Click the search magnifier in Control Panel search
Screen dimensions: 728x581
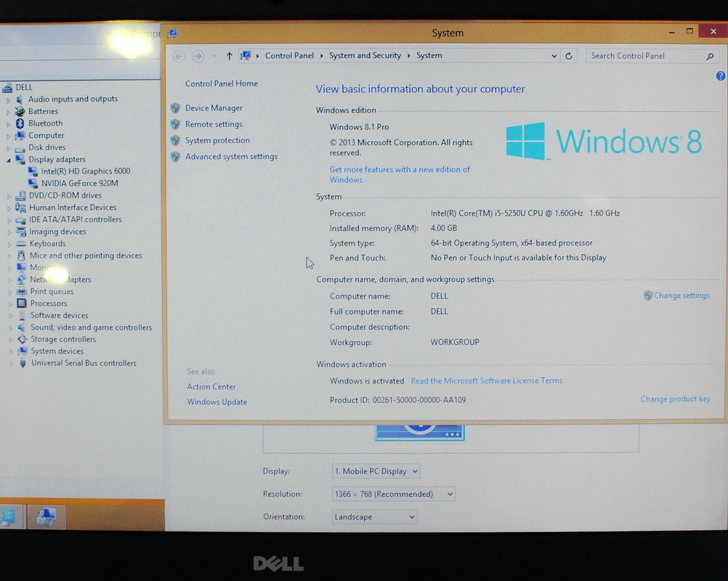[x=710, y=57]
